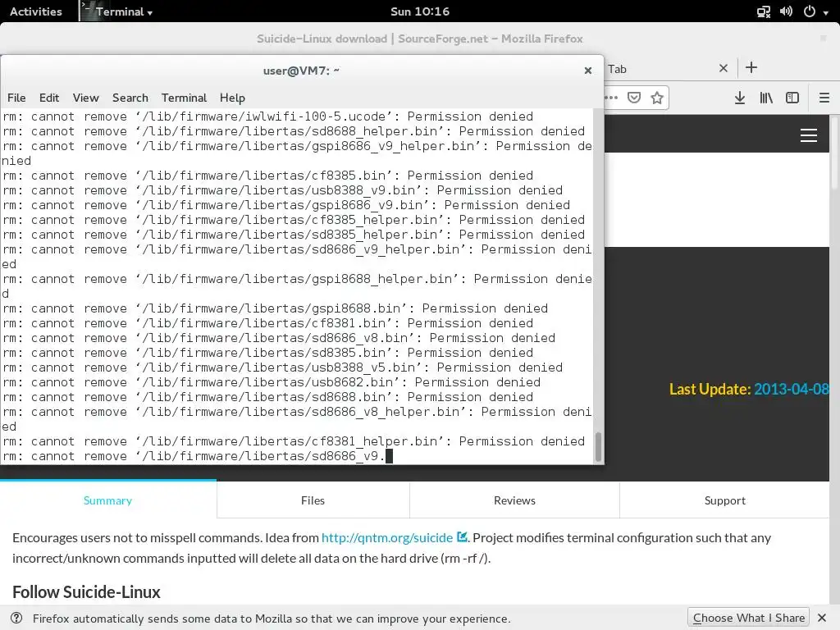This screenshot has height=630, width=840.
Task: Open SourceForge site hamburger menu
Action: pyautogui.click(x=808, y=135)
